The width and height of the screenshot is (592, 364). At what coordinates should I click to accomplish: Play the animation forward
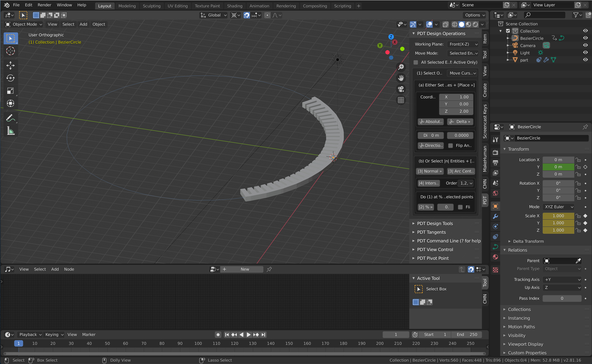(249, 334)
